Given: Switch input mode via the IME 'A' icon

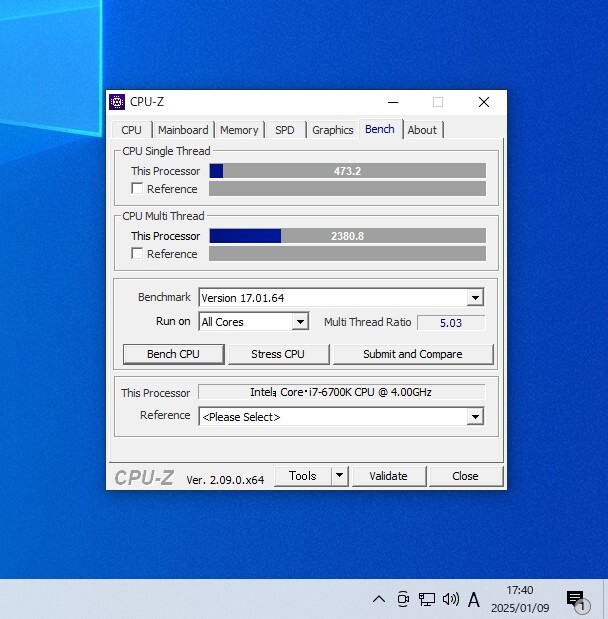Looking at the screenshot, I should (473, 600).
